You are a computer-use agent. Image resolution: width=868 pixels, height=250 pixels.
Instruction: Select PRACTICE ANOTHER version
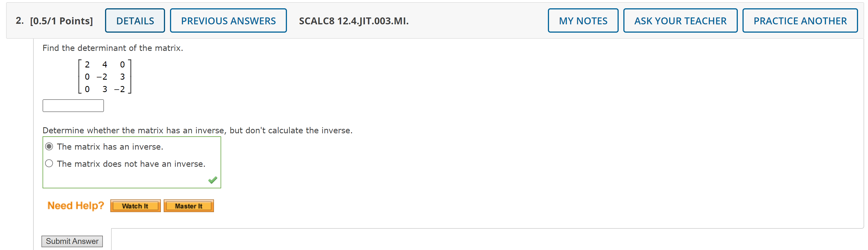click(x=800, y=20)
